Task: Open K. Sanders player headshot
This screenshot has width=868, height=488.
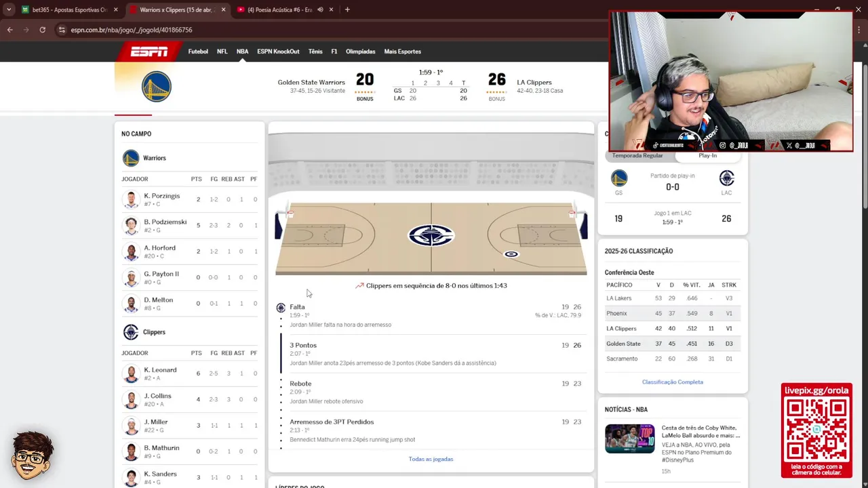Action: [x=131, y=477]
